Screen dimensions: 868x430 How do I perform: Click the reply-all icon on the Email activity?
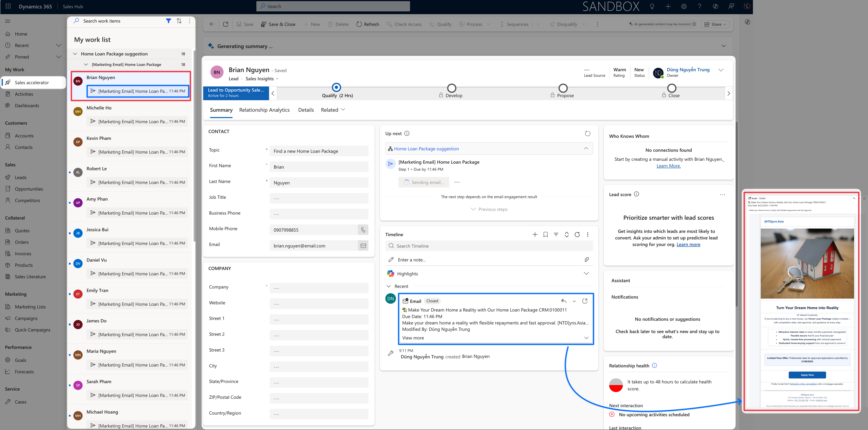[563, 301]
